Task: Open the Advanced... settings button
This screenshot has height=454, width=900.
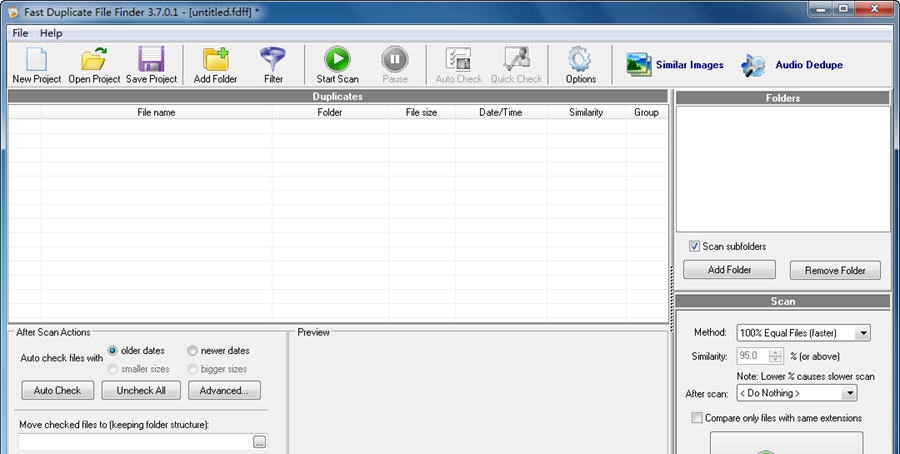Action: [224, 390]
